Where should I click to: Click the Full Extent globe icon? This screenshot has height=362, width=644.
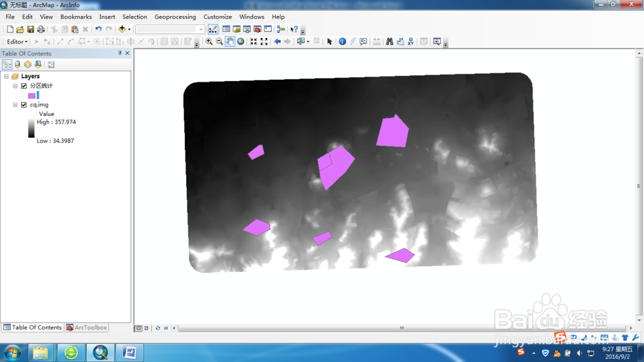tap(241, 41)
